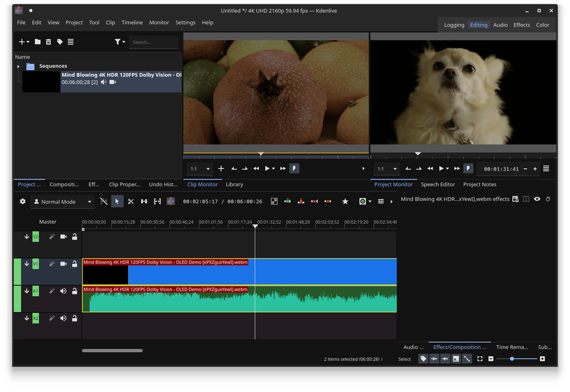570x392 pixels.
Task: Expand the Sequences folder
Action: (x=18, y=66)
